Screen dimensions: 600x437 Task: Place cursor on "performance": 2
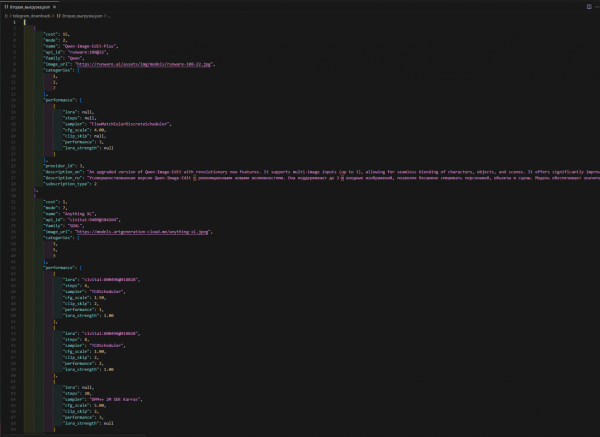[83, 364]
